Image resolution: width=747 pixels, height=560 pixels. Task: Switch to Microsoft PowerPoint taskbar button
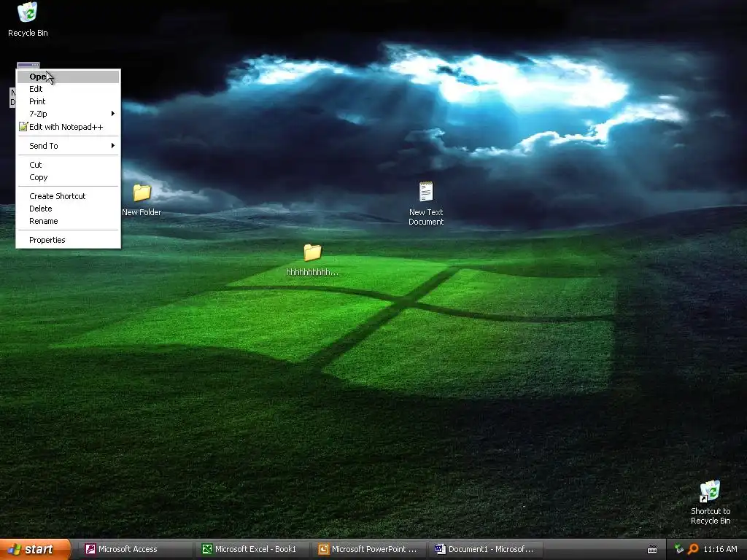tap(369, 550)
